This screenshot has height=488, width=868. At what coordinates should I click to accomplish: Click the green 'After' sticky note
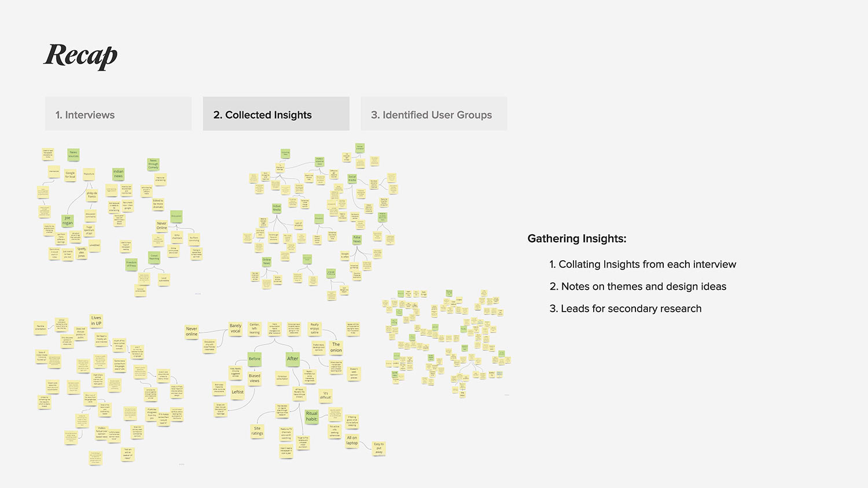(x=293, y=358)
